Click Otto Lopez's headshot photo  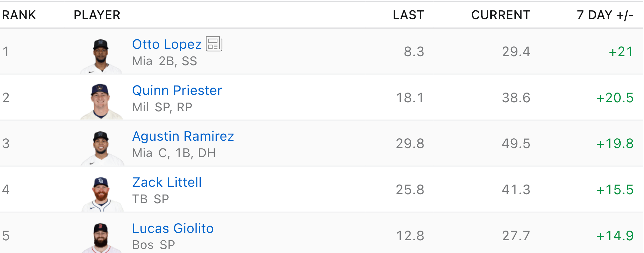(101, 56)
